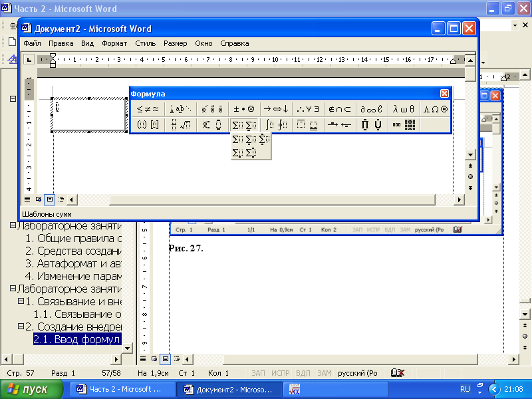This screenshot has height=399, width=532.
Task: Open miscellaneous symbols palette (∂ ∞ ℓ)
Action: 372,109
